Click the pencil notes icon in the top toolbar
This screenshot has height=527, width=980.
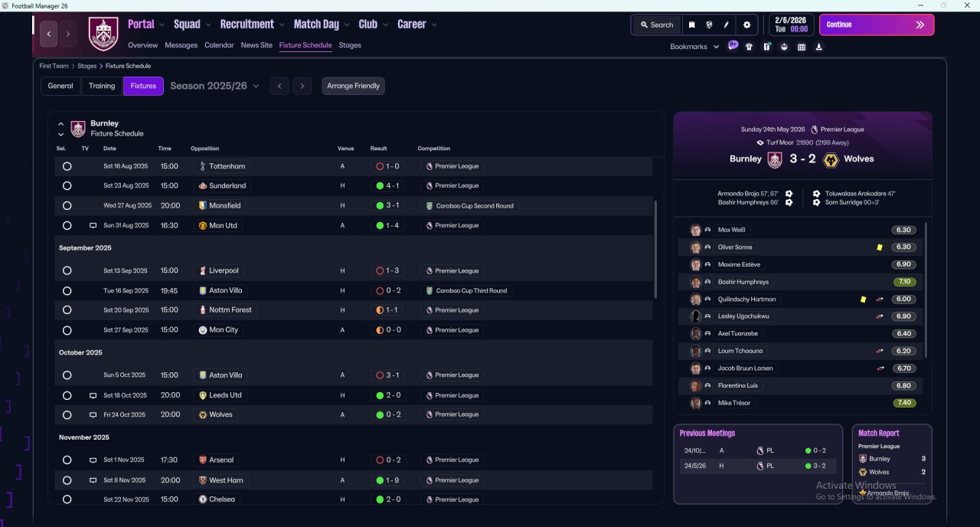pos(727,25)
